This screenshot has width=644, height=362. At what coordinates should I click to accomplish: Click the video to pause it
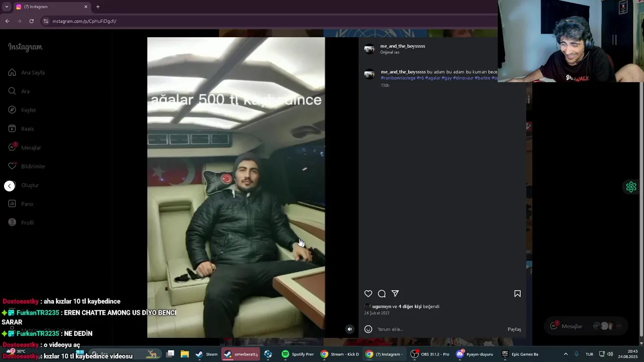coord(236,187)
